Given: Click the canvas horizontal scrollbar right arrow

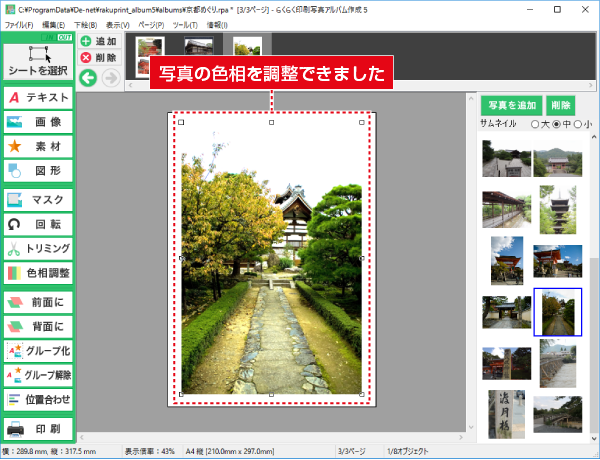Looking at the screenshot, I should tap(461, 437).
